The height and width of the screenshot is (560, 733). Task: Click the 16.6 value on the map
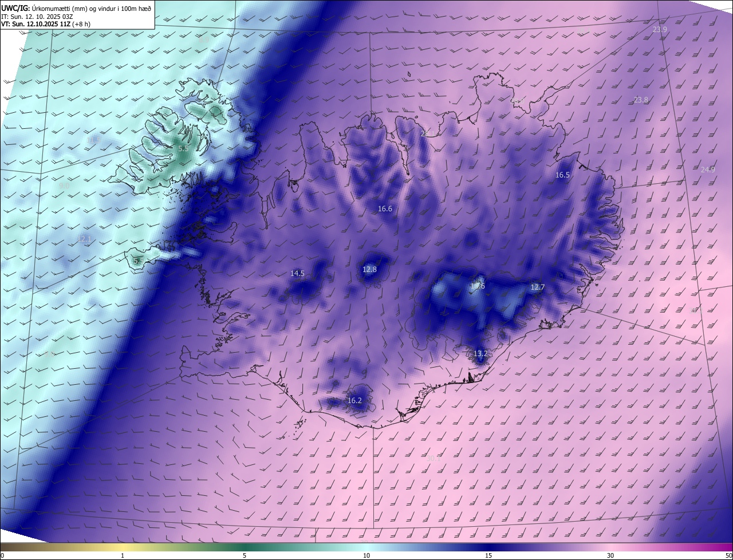(x=385, y=209)
